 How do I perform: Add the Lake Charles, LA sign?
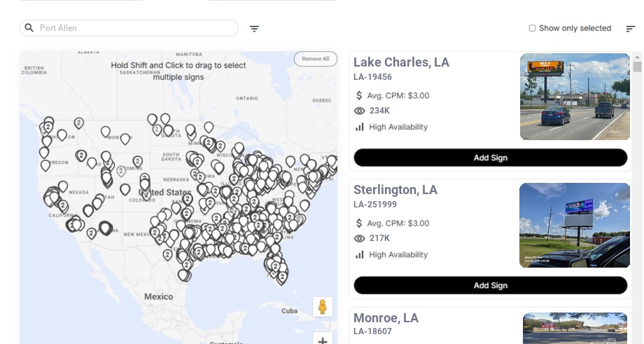(x=490, y=158)
